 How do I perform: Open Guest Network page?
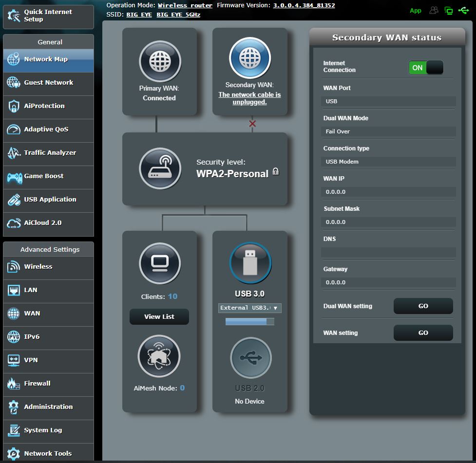[x=48, y=84]
